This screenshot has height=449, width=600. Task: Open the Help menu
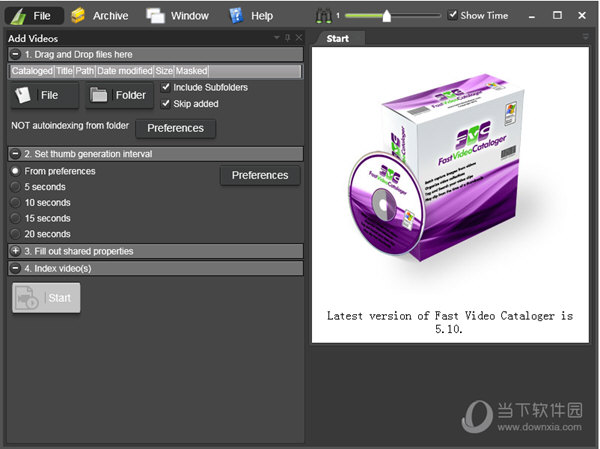coord(251,16)
